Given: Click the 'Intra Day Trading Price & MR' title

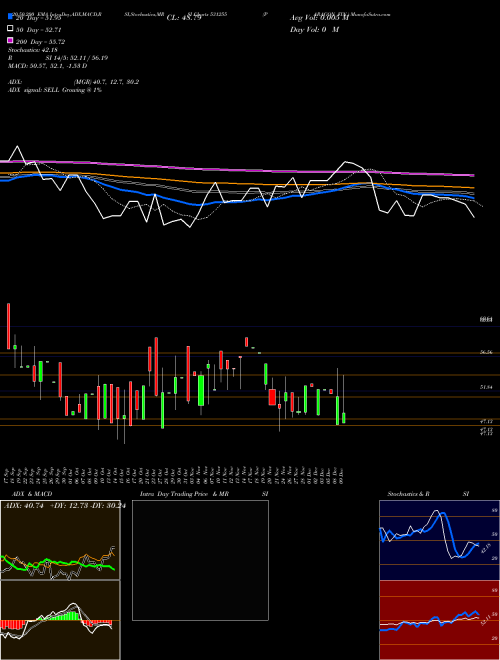Looking at the screenshot, I should point(184,494).
